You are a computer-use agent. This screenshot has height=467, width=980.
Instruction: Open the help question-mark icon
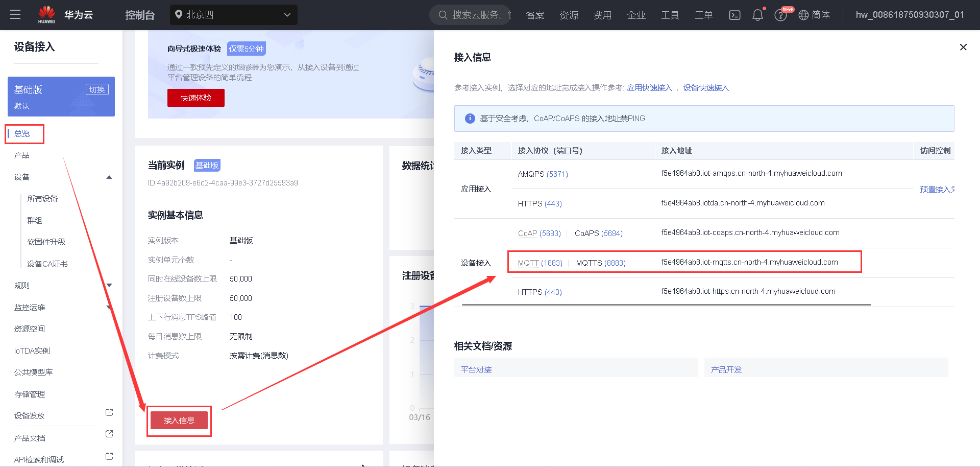pyautogui.click(x=780, y=15)
